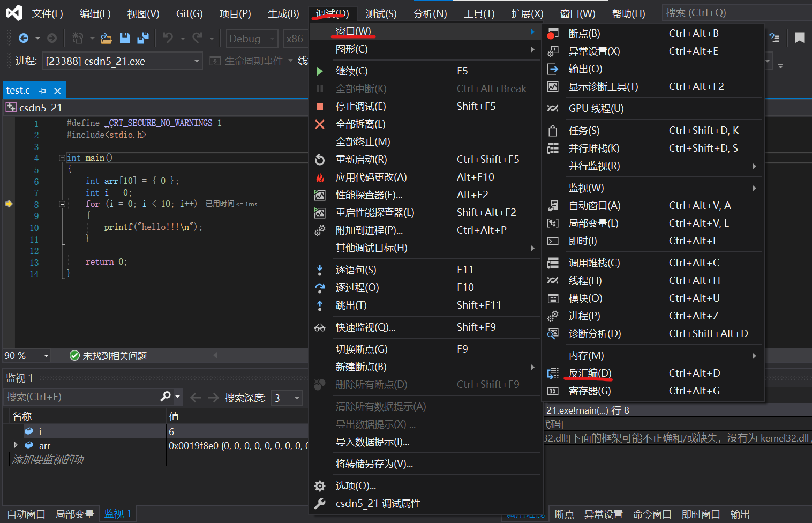
Task: Click the debug properties wrench icon
Action: (x=319, y=504)
